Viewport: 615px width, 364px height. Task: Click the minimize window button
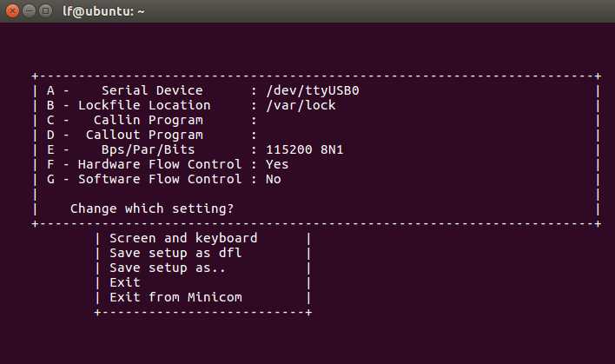coord(30,10)
